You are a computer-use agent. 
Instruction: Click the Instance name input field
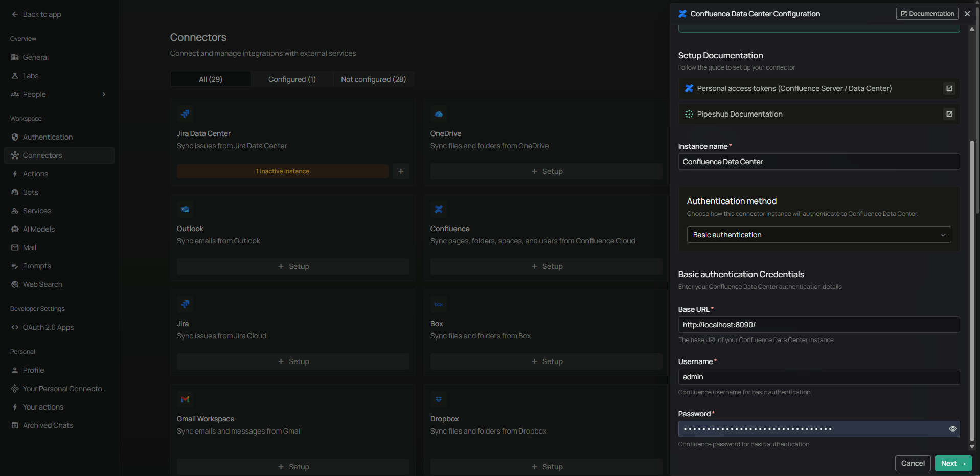tap(819, 162)
